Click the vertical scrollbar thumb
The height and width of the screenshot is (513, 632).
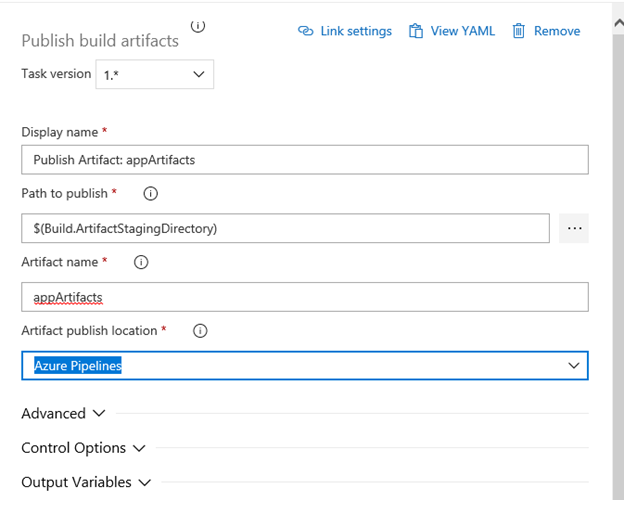tap(618, 266)
